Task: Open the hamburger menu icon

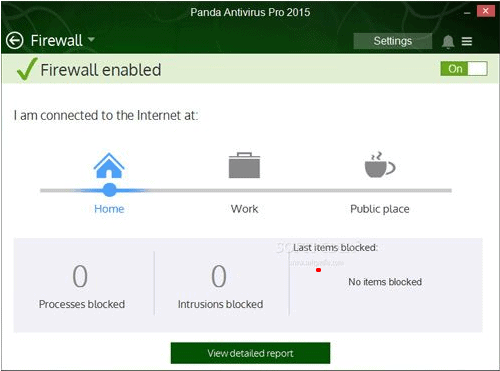Action: pos(467,41)
